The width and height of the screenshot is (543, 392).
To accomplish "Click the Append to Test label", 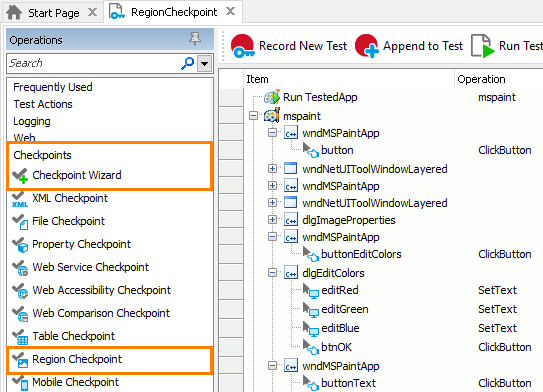I will 423,46.
